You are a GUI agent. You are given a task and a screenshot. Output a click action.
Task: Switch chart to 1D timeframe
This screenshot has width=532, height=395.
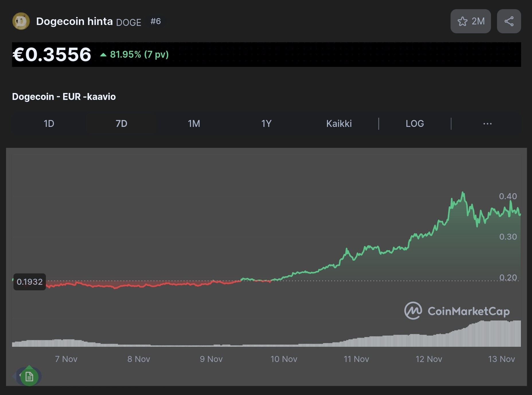[49, 124]
